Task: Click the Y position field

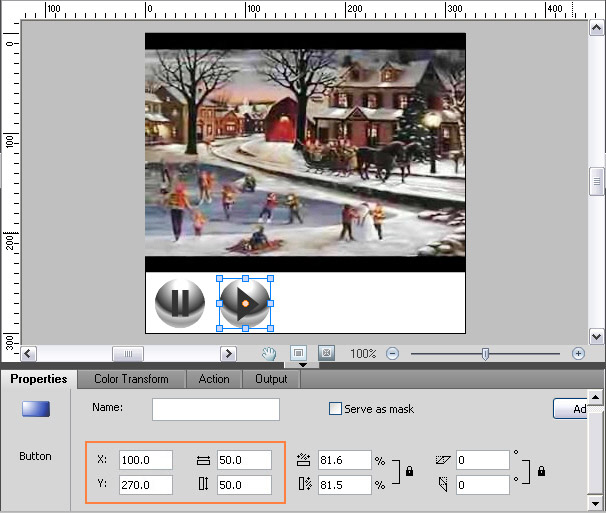Action: pos(146,485)
